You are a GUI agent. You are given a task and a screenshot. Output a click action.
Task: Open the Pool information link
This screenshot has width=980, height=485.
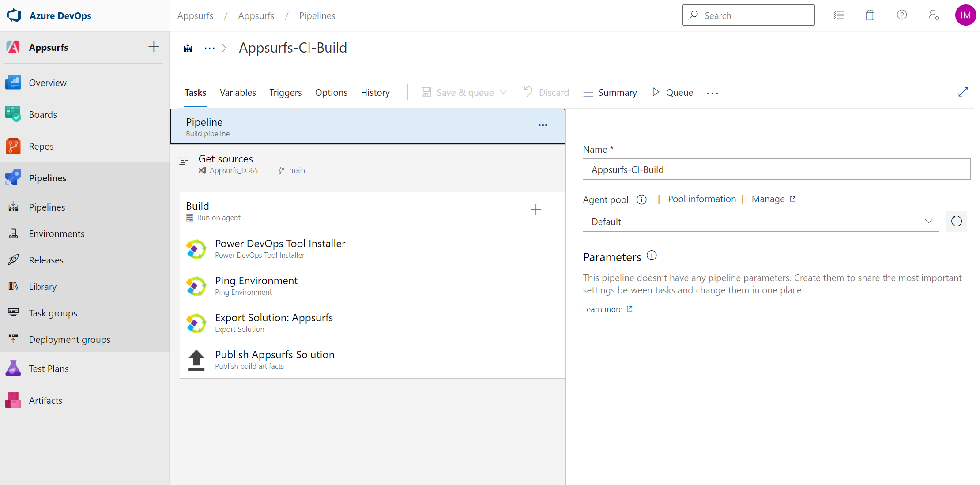pos(702,199)
